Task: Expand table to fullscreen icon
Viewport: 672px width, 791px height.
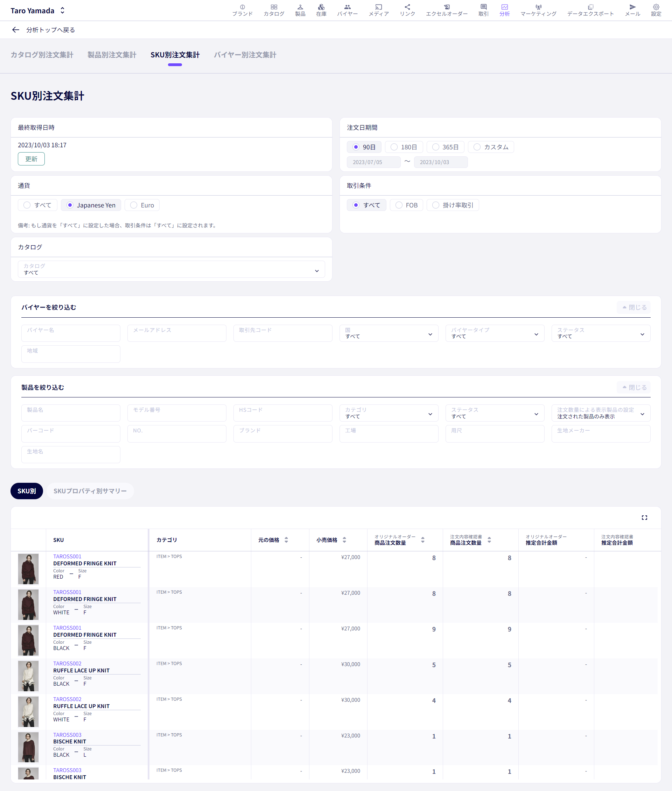Action: [644, 517]
